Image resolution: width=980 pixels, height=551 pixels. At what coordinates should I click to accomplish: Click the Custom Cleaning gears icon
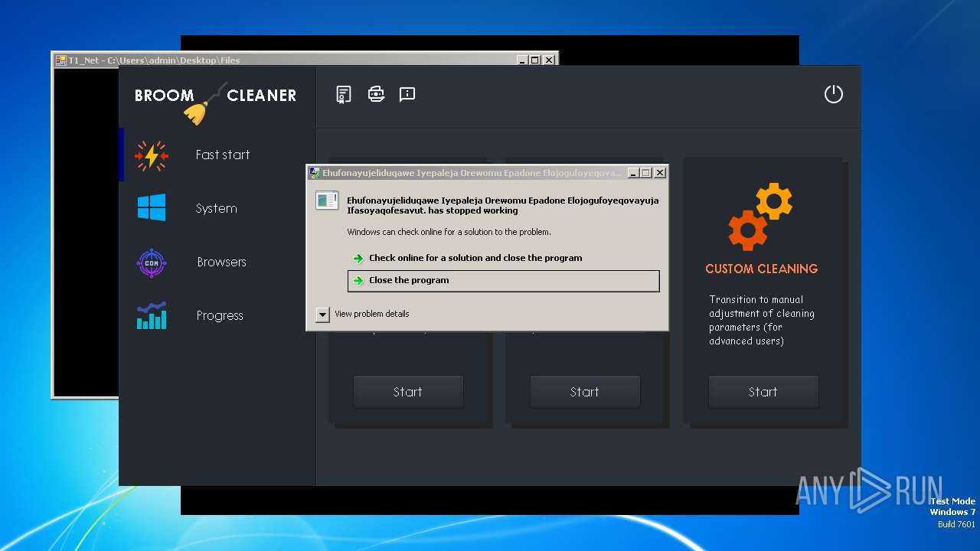(760, 217)
